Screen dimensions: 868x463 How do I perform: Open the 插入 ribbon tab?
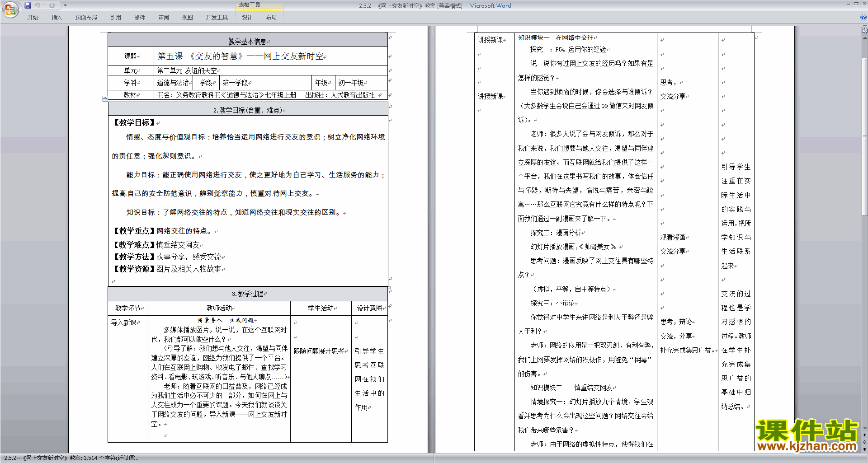coord(57,18)
